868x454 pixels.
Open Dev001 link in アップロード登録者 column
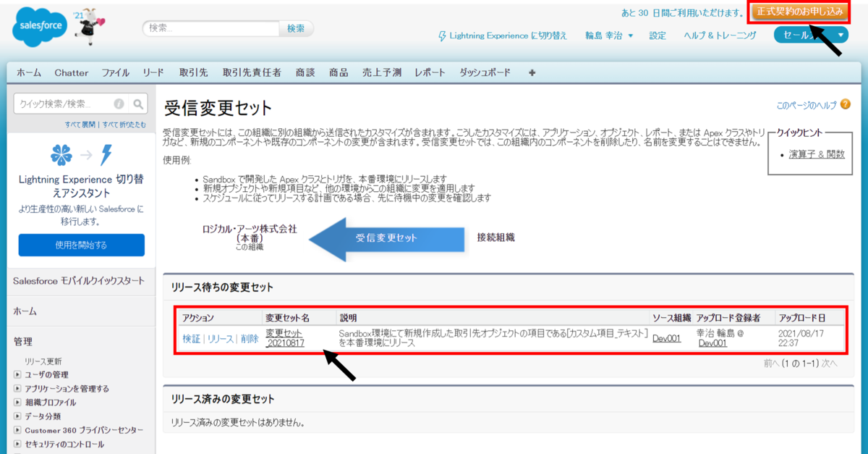[x=712, y=343]
